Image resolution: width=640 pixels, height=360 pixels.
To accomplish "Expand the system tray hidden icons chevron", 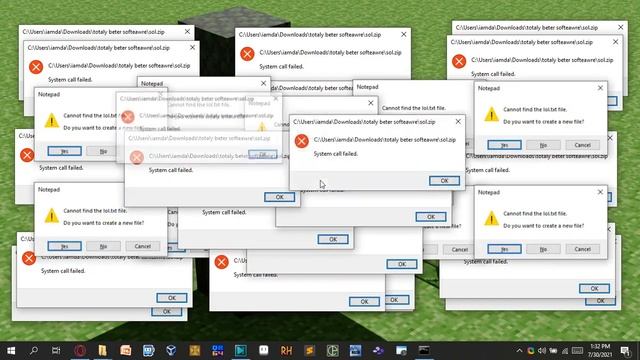I will point(519,351).
